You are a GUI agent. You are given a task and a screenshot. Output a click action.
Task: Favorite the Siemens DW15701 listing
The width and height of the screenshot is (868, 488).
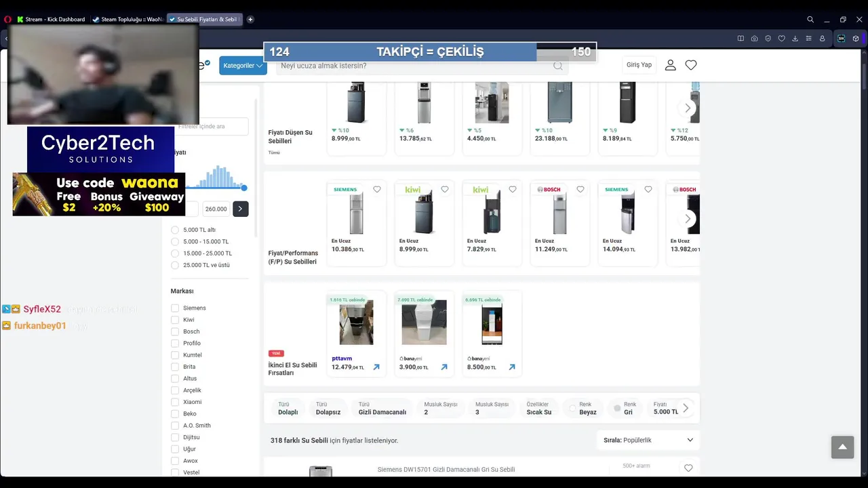click(x=688, y=468)
